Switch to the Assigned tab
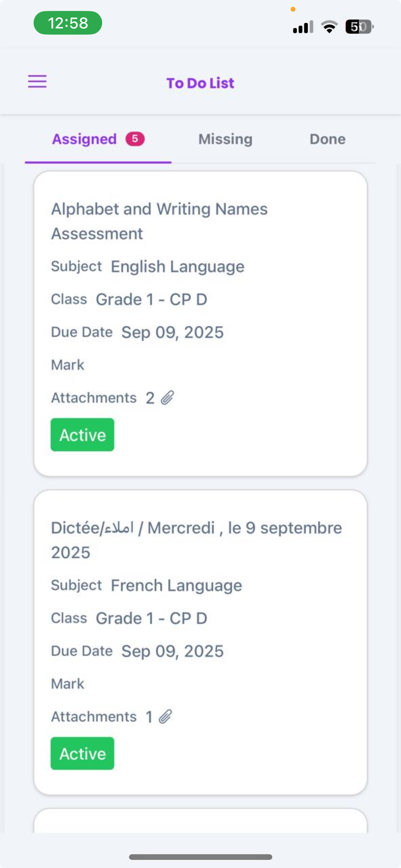The width and height of the screenshot is (401, 868). point(84,139)
